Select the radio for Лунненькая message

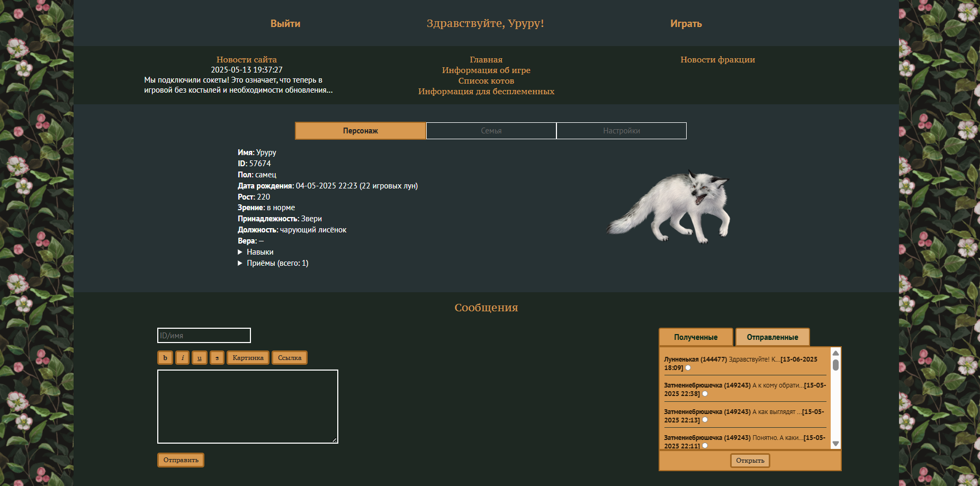(688, 368)
